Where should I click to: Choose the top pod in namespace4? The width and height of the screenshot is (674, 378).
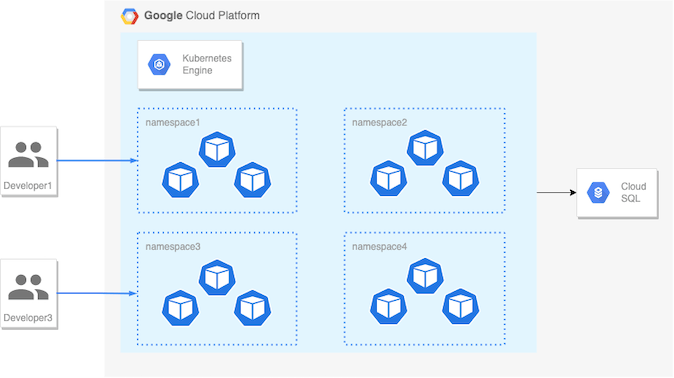(x=425, y=276)
